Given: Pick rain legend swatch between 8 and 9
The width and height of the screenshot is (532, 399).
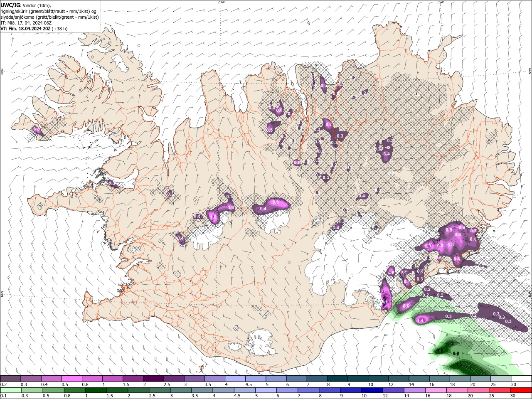Looking at the screenshot, I should coord(330,390).
